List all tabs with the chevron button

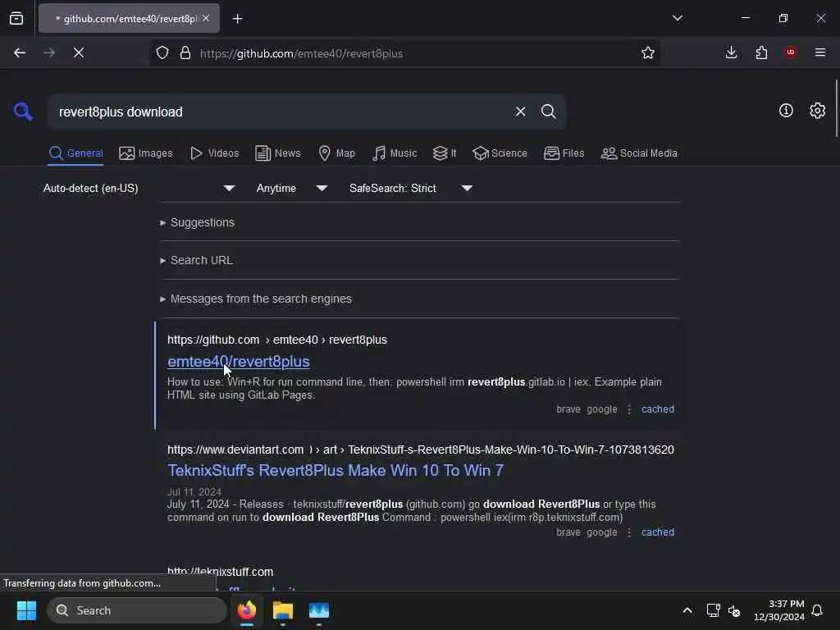677,18
